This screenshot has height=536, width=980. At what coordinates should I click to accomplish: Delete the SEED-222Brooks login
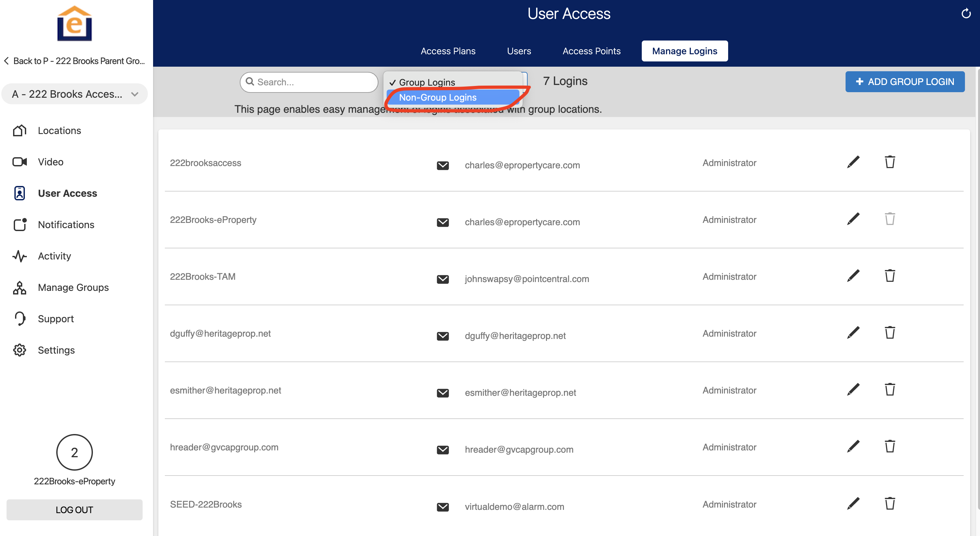point(889,503)
